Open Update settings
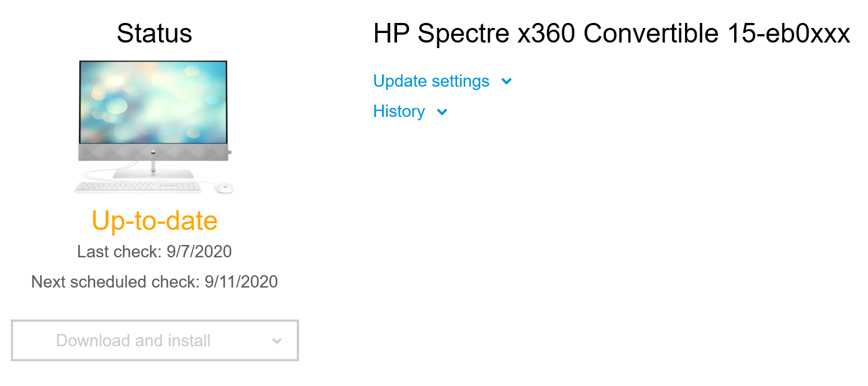Viewport: 868px width, 386px height. click(431, 81)
